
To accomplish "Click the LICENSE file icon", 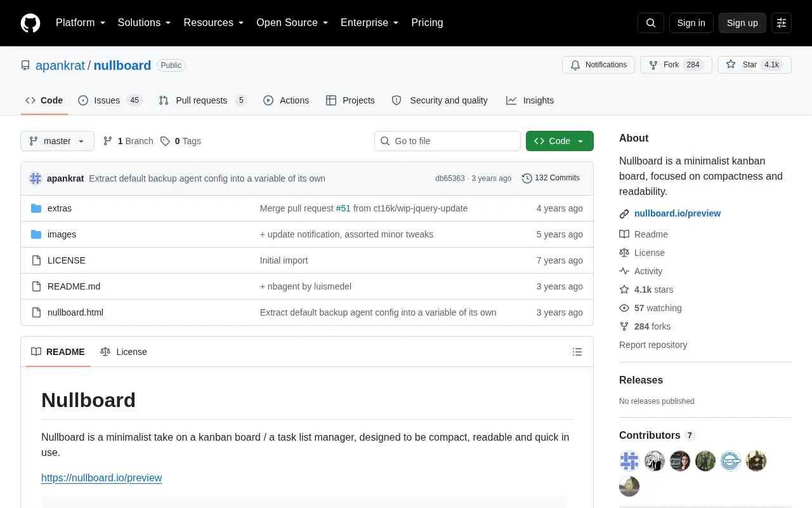I will pyautogui.click(x=36, y=260).
